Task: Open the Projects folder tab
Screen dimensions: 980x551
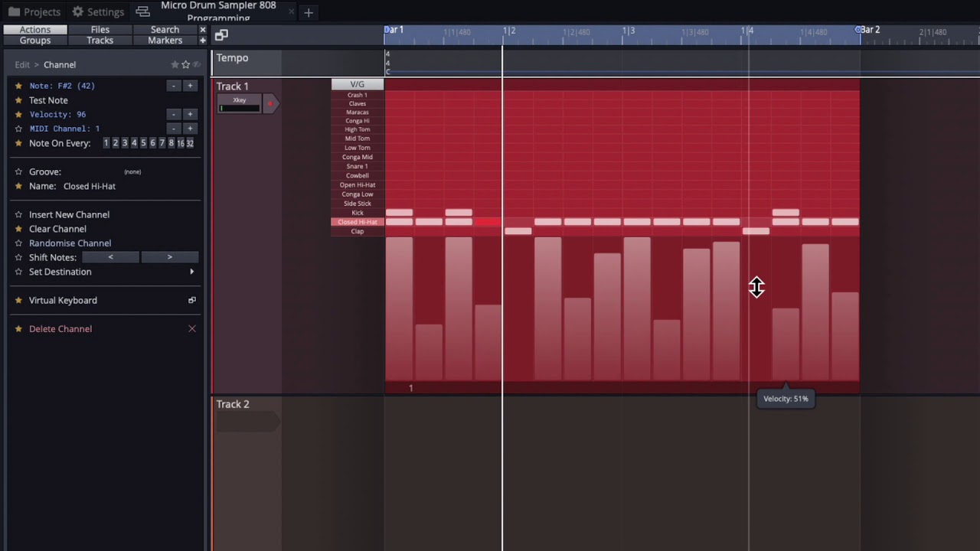Action: [x=34, y=11]
